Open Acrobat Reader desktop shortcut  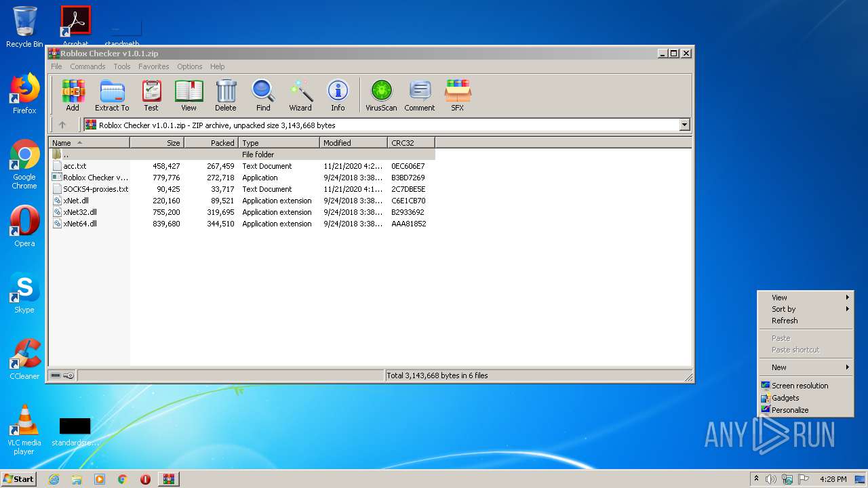[75, 26]
